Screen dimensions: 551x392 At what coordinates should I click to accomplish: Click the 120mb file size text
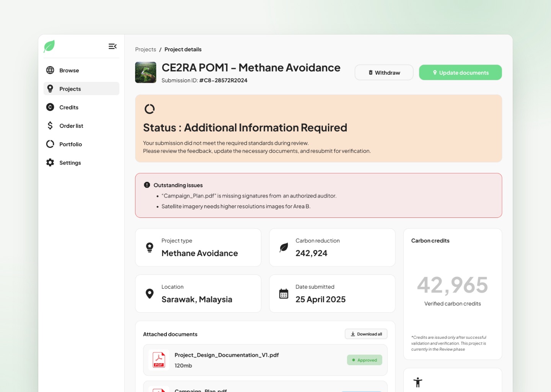click(183, 366)
